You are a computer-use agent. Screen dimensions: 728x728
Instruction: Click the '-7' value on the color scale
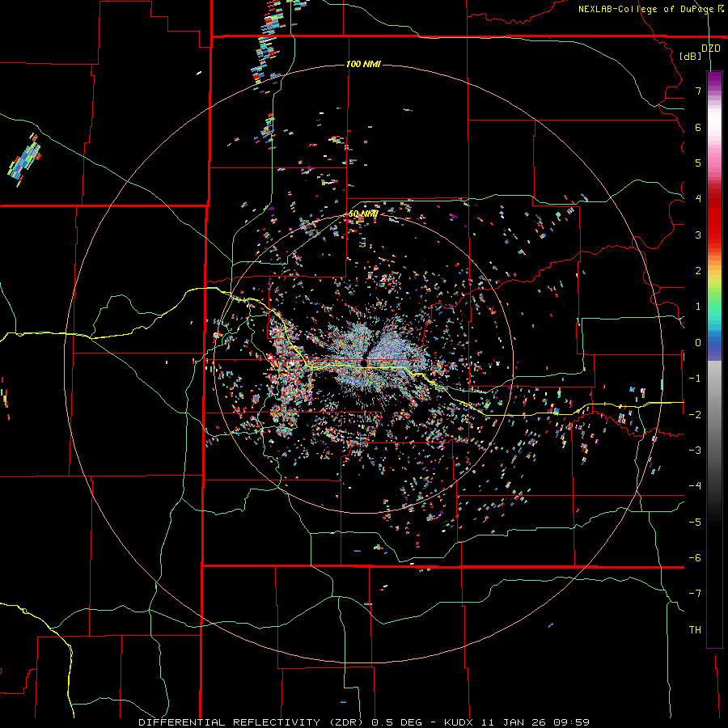pyautogui.click(x=695, y=594)
